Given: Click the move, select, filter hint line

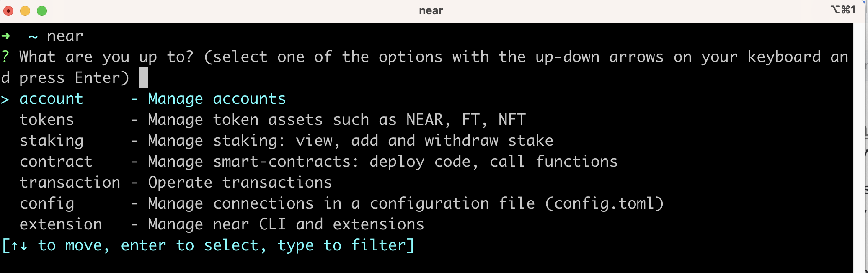Looking at the screenshot, I should 208,246.
